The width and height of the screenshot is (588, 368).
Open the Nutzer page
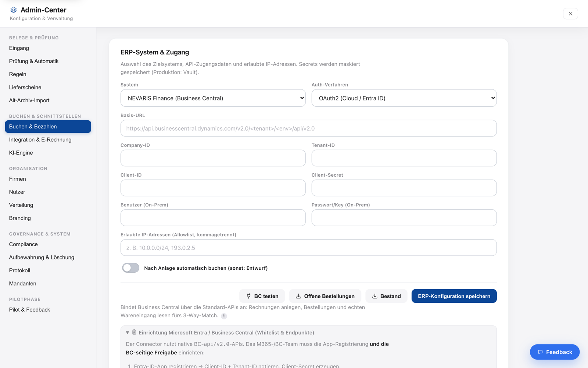[x=48, y=192]
